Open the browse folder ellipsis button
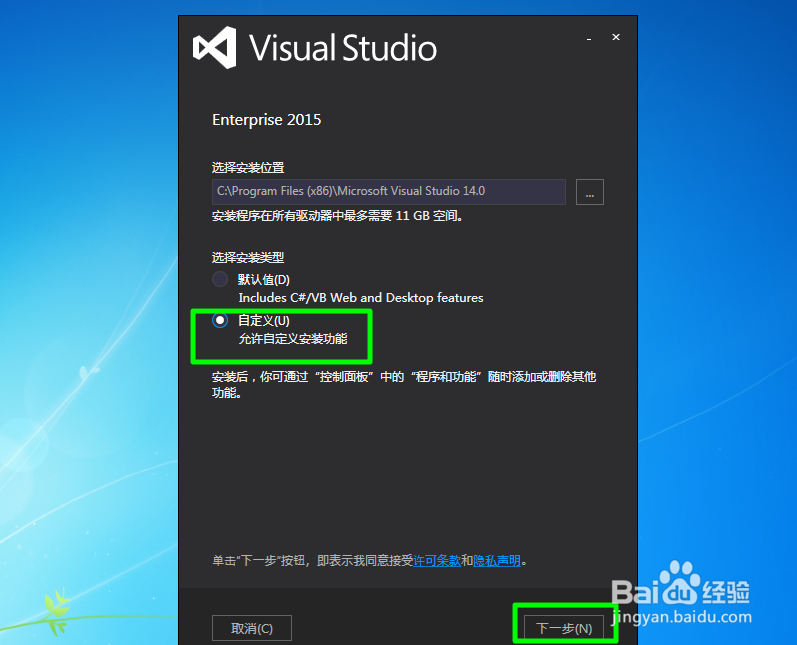 point(590,192)
